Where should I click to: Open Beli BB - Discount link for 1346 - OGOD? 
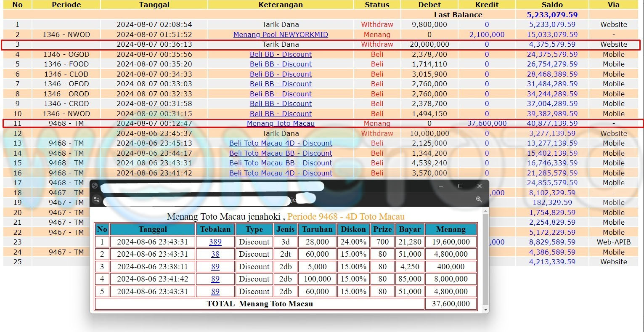281,54
